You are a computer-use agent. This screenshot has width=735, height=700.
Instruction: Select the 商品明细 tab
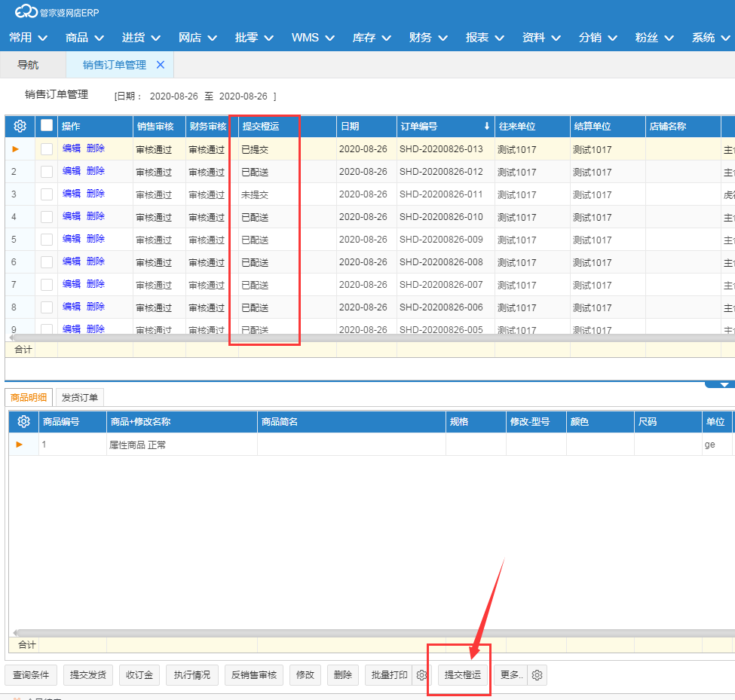click(x=29, y=397)
